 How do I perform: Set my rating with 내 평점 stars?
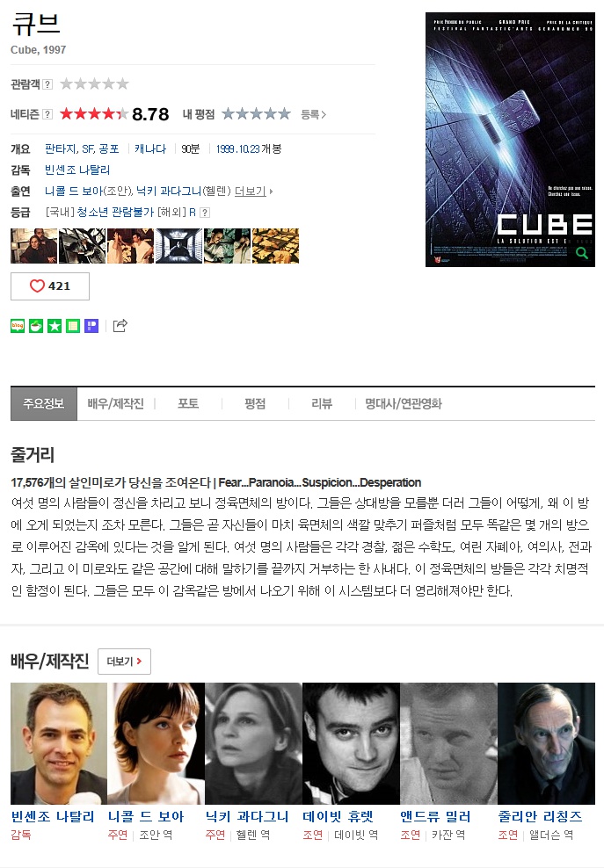[256, 114]
